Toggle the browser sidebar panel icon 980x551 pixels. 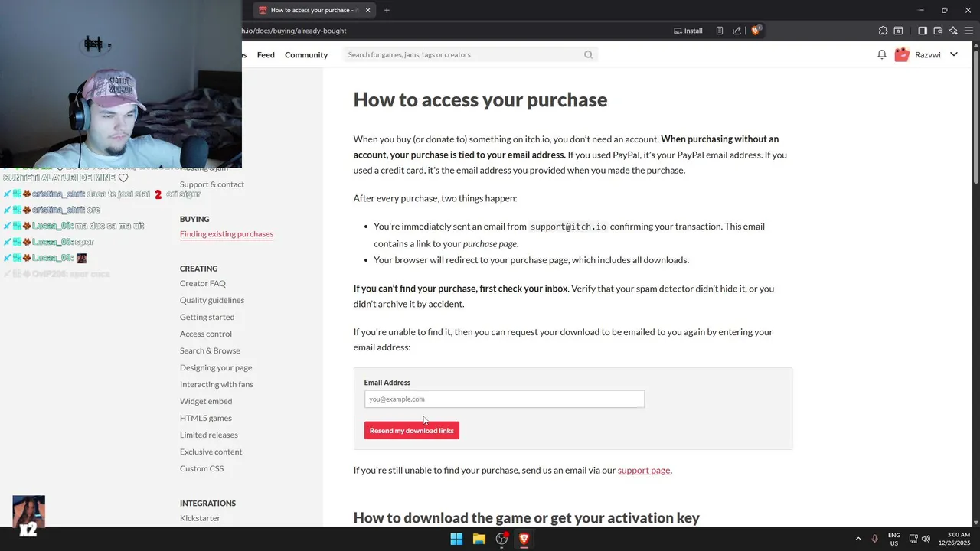click(x=923, y=31)
